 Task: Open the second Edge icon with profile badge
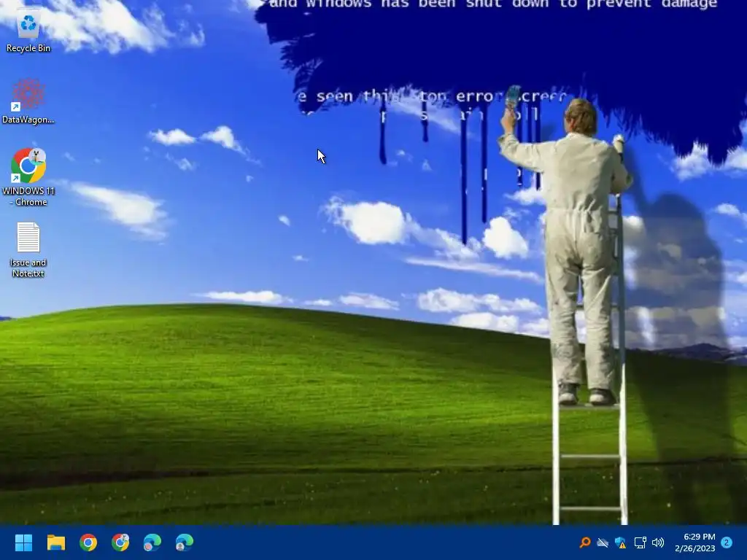click(185, 542)
